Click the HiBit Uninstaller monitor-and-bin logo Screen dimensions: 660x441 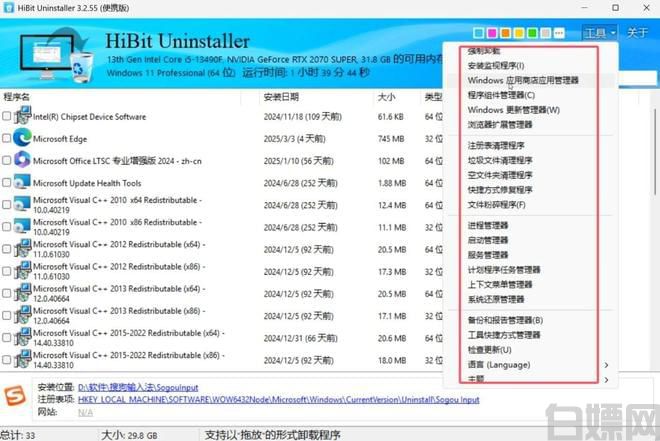(x=57, y=55)
